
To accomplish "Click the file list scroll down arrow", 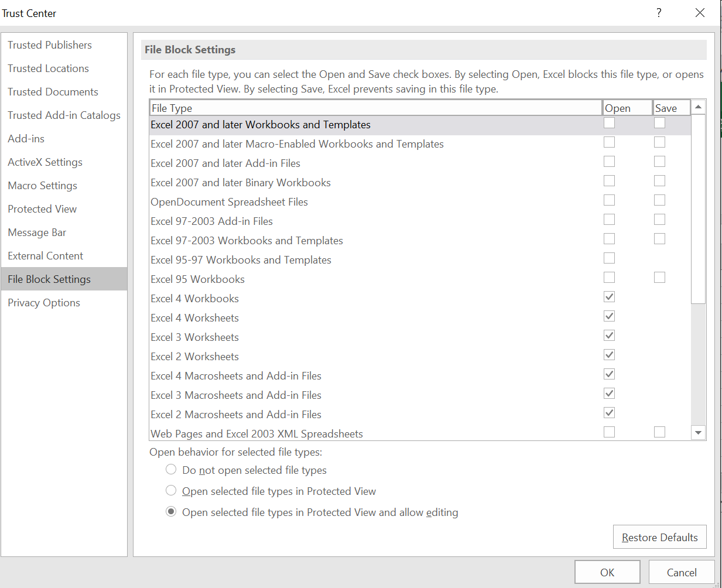I will [698, 433].
